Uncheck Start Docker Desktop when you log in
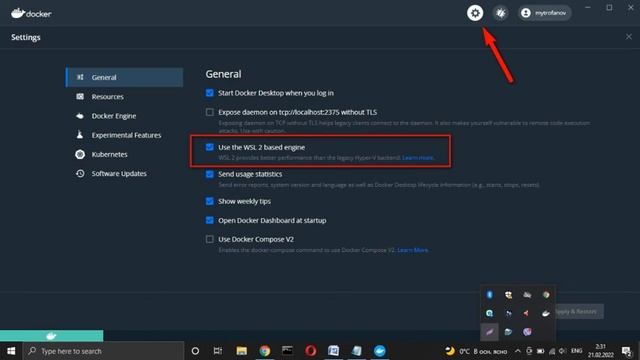 (209, 93)
